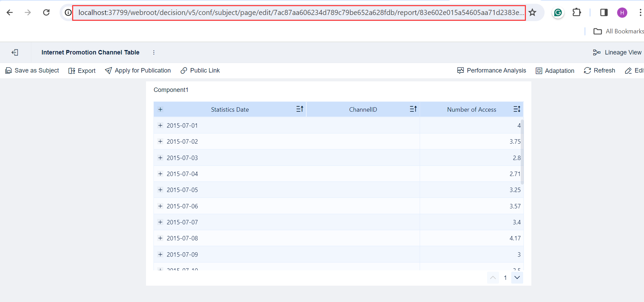Click the site information icon in address bar
The width and height of the screenshot is (644, 302).
pos(68,13)
